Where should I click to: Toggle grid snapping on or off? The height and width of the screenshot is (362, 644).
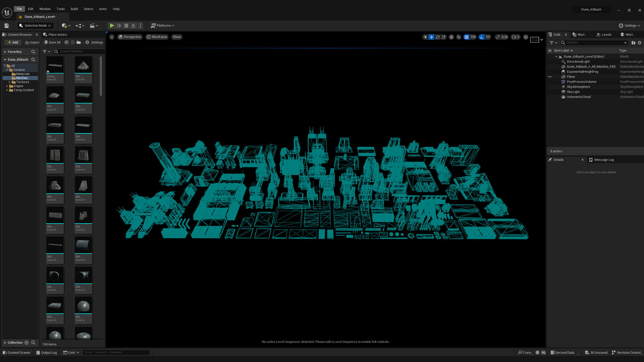(x=466, y=37)
